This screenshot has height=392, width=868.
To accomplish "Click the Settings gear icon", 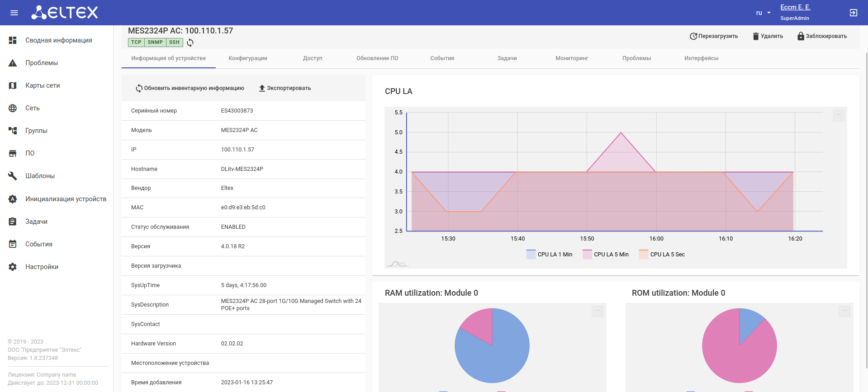I will click(13, 267).
